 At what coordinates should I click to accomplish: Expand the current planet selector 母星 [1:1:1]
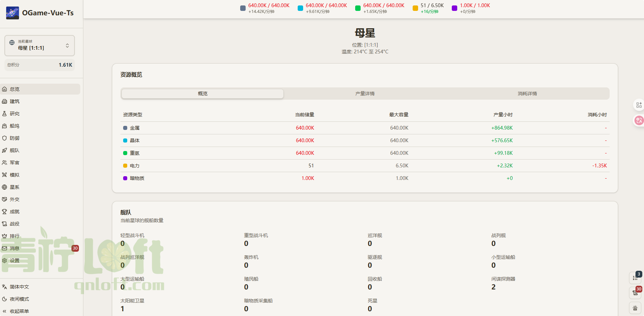pyautogui.click(x=39, y=45)
